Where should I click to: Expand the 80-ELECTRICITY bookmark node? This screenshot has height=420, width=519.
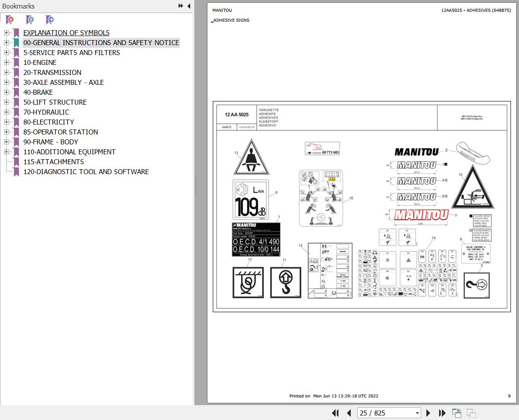[6, 122]
